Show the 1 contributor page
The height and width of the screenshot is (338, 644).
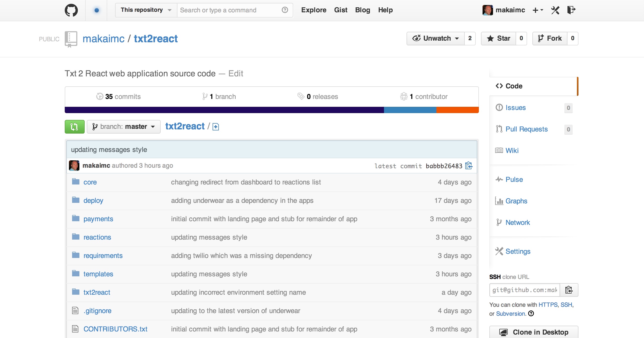pos(424,97)
